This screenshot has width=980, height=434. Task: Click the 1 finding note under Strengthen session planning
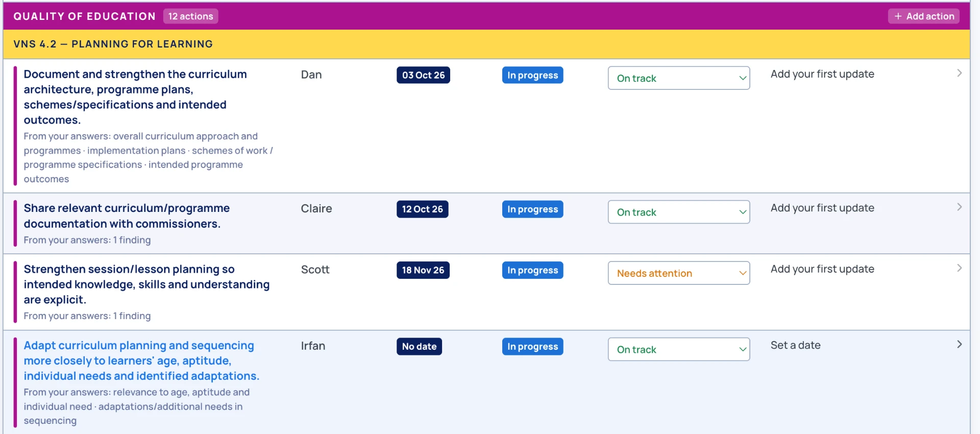pos(87,316)
